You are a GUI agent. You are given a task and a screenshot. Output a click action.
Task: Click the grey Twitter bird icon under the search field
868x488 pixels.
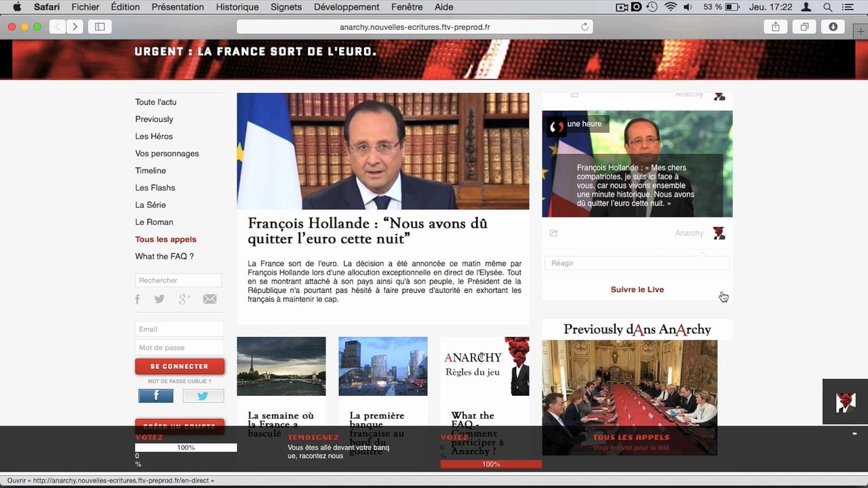159,299
